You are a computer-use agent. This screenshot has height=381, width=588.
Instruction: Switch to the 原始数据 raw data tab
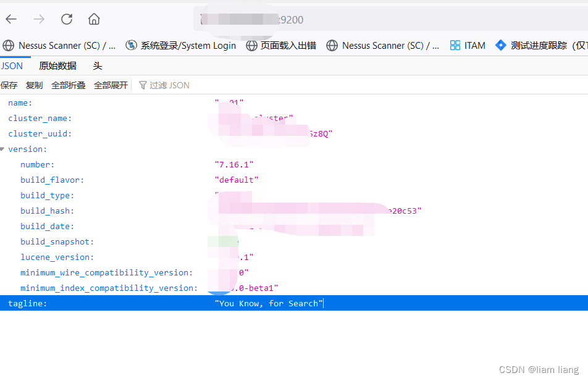58,66
